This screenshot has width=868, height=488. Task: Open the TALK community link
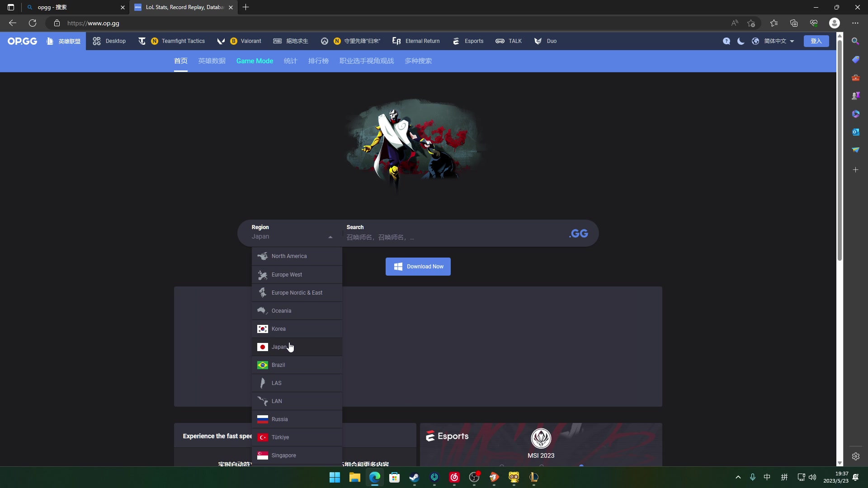[x=509, y=41]
